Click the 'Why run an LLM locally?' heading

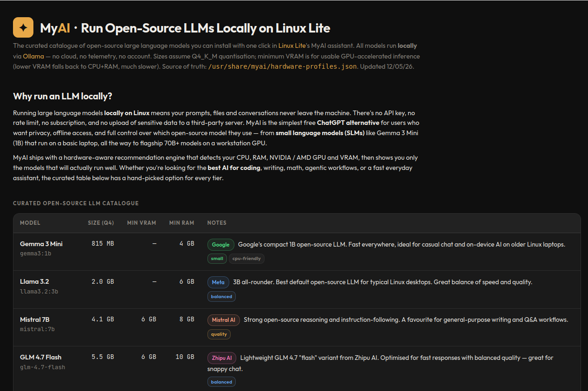click(63, 96)
